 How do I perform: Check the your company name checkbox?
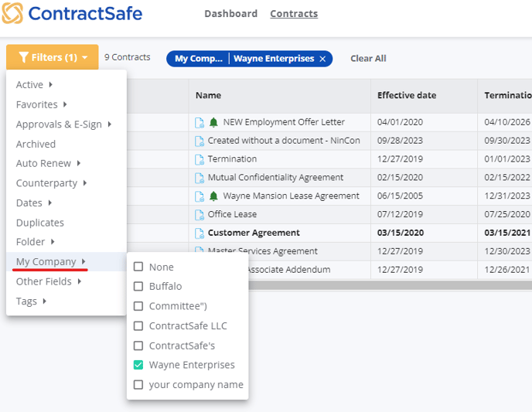[138, 385]
